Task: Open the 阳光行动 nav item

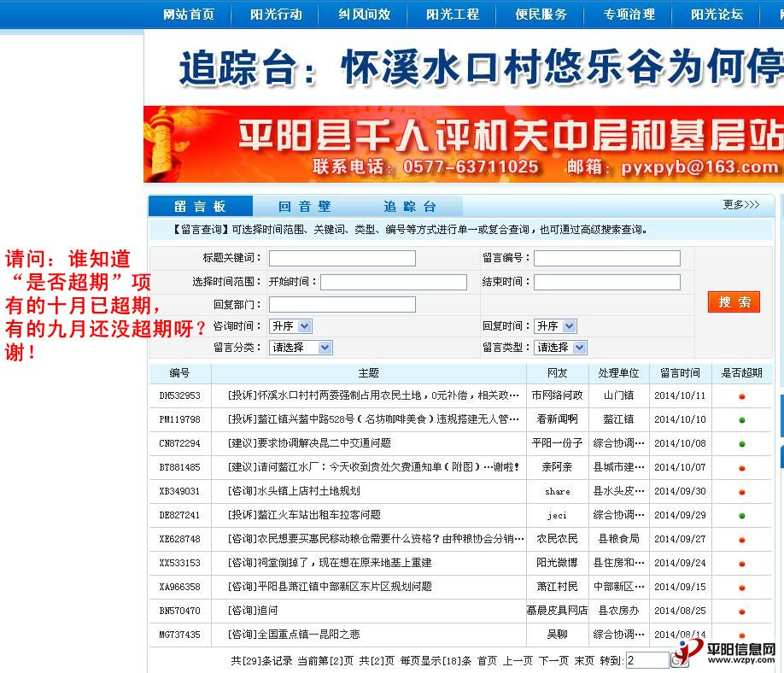Action: point(276,14)
